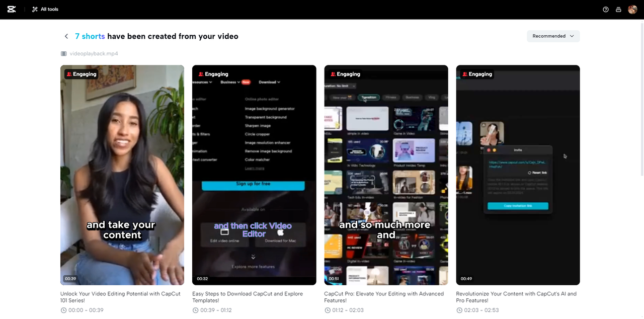
Task: Click the time range 02:03 - 02:53
Action: 481,310
